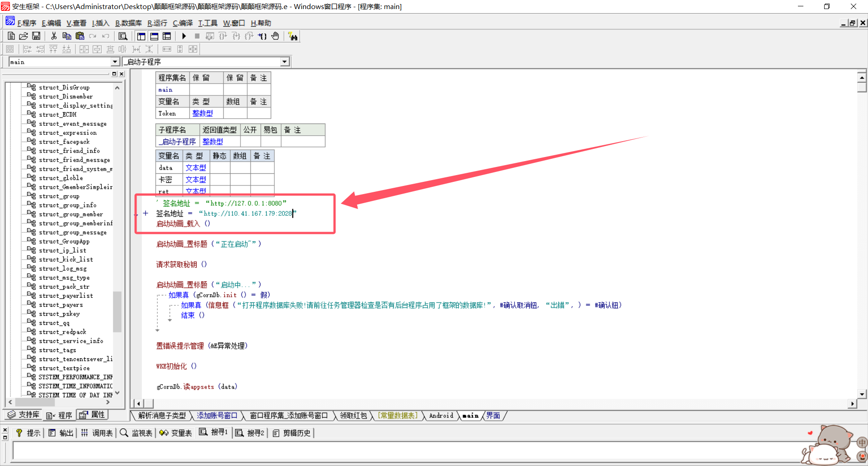This screenshot has width=868, height=466.
Task: Open the _启动子程序 subroutine dropdown
Action: tap(284, 62)
